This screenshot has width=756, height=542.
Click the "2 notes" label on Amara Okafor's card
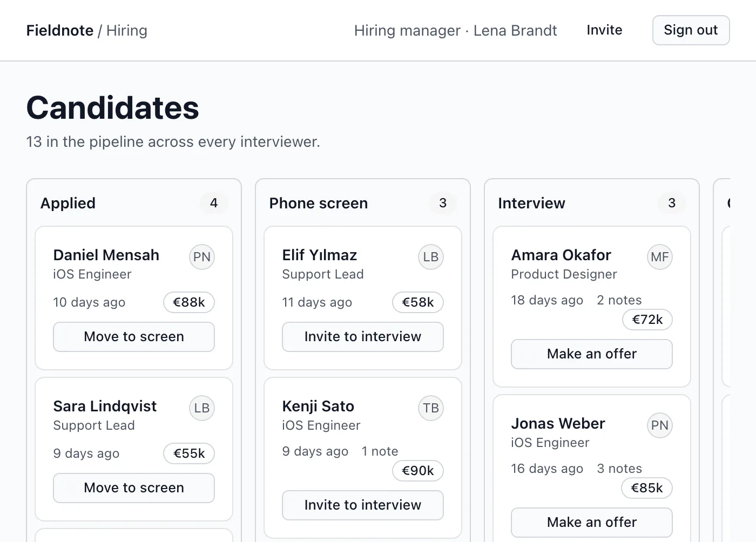(x=619, y=300)
